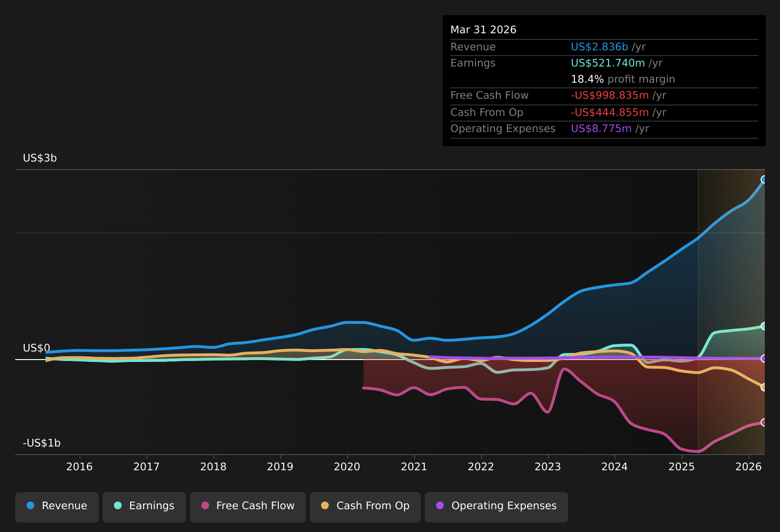
Task: Click the Free Cash Flow label in tooltip
Action: pos(489,95)
